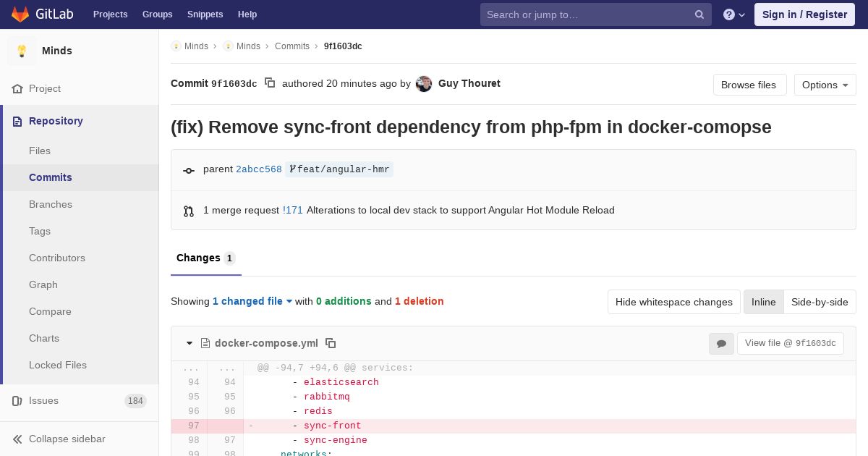Click the Minds project avatar in the sidebar
868x456 pixels.
point(22,51)
